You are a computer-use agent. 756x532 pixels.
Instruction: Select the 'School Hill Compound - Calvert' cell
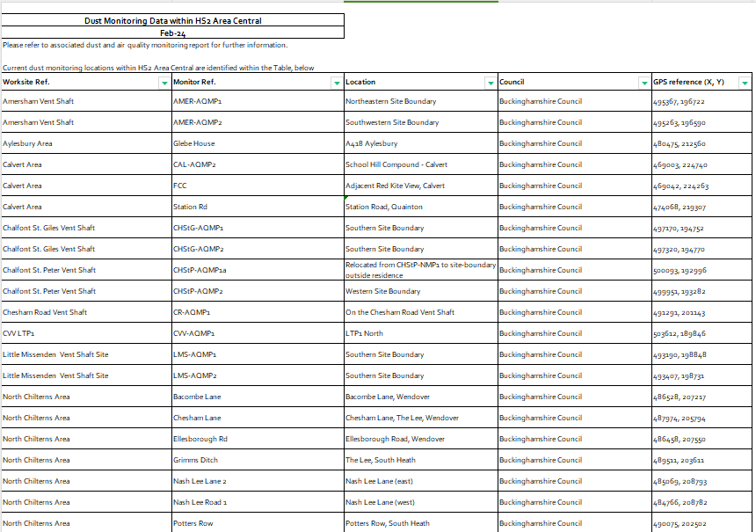(396, 164)
